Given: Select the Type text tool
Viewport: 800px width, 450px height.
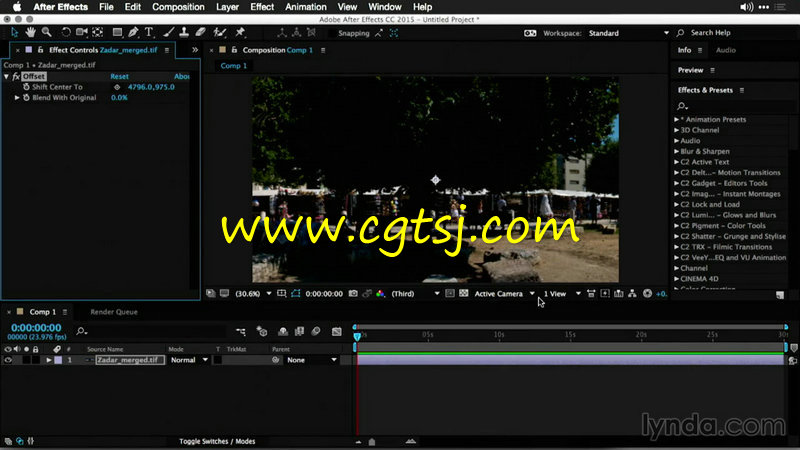Looking at the screenshot, I should click(149, 33).
